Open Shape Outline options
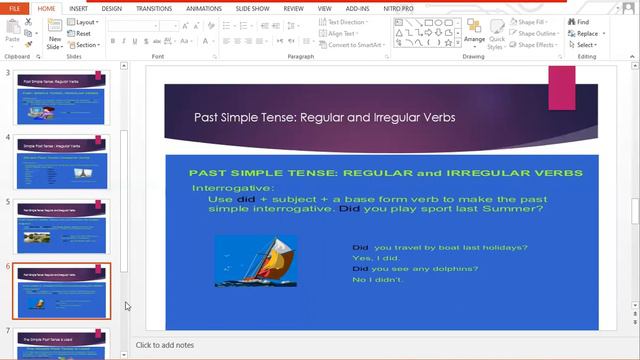This screenshot has height=360, width=640. click(535, 33)
